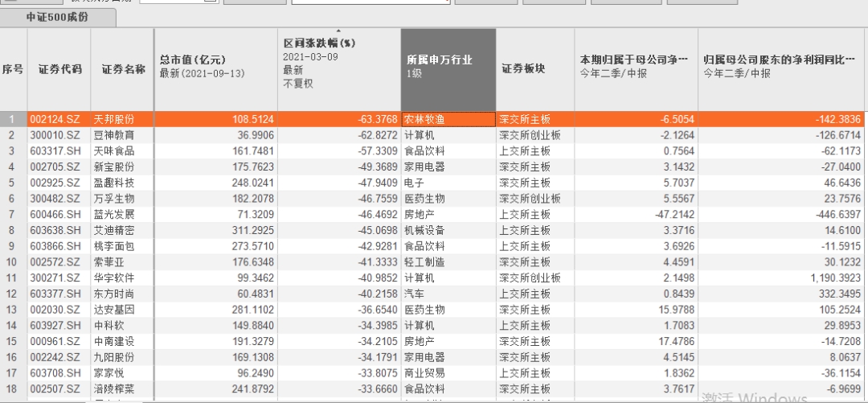Image resolution: width=868 pixels, height=403 pixels.
Task: Click the 桃李面包 name cell
Action: tap(122, 245)
